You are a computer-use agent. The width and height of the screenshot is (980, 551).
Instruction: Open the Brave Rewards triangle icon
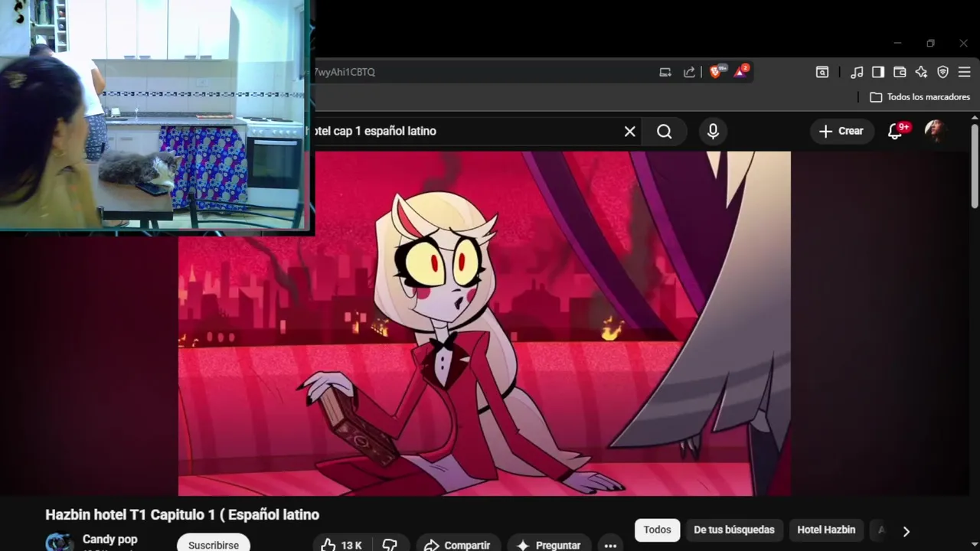741,71
